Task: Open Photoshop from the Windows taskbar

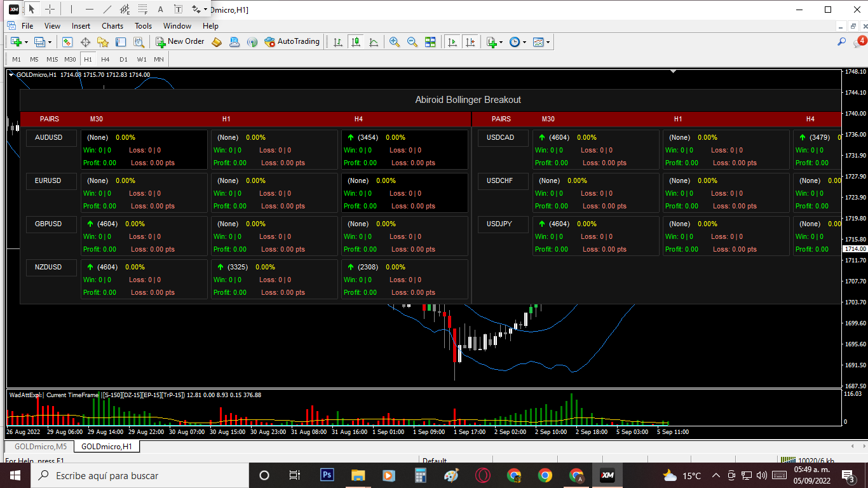Action: click(327, 475)
